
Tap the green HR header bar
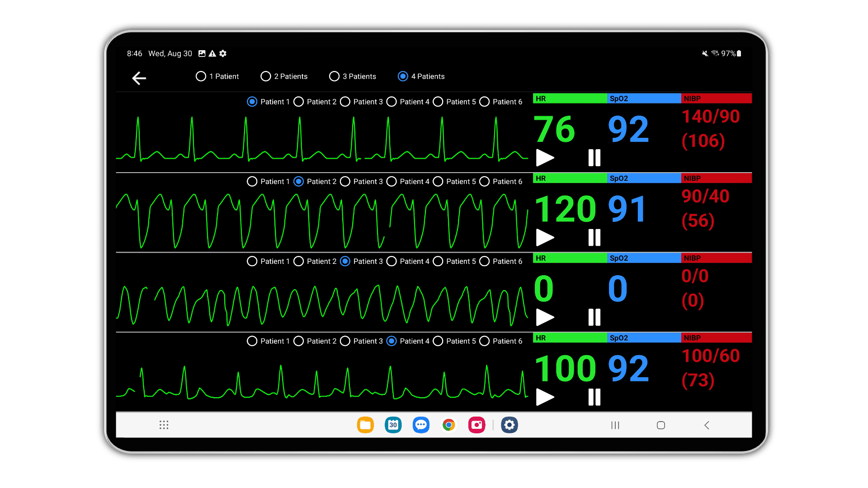[570, 99]
